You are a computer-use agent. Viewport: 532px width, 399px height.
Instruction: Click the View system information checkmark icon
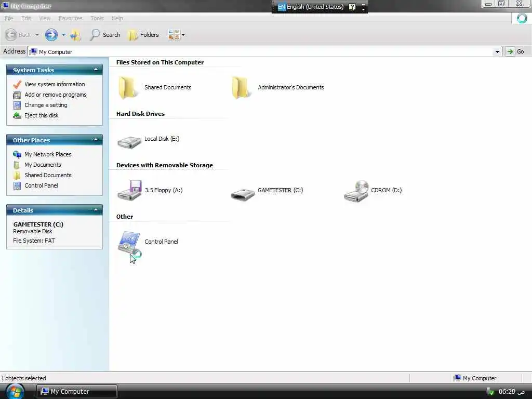[17, 84]
